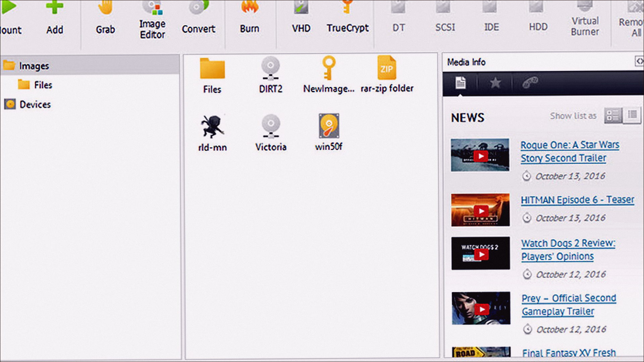Create a VHD image

point(301,17)
